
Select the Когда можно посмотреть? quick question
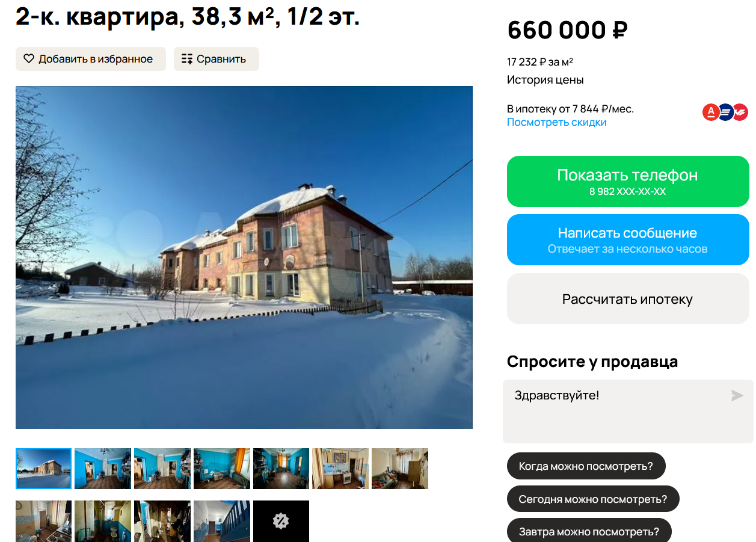coord(586,466)
